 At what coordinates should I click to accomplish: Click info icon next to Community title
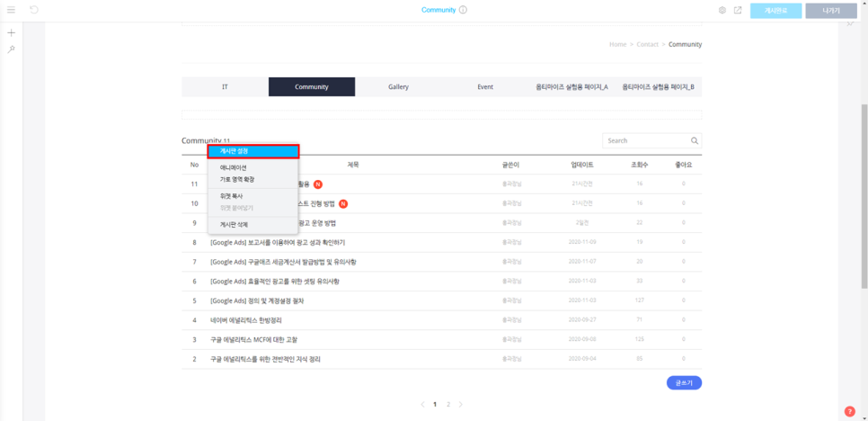464,10
